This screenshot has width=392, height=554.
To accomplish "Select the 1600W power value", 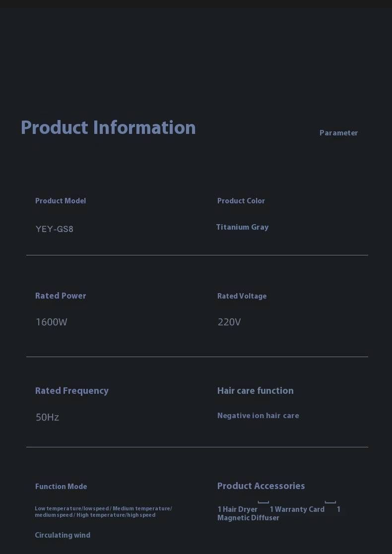I will 52,322.
